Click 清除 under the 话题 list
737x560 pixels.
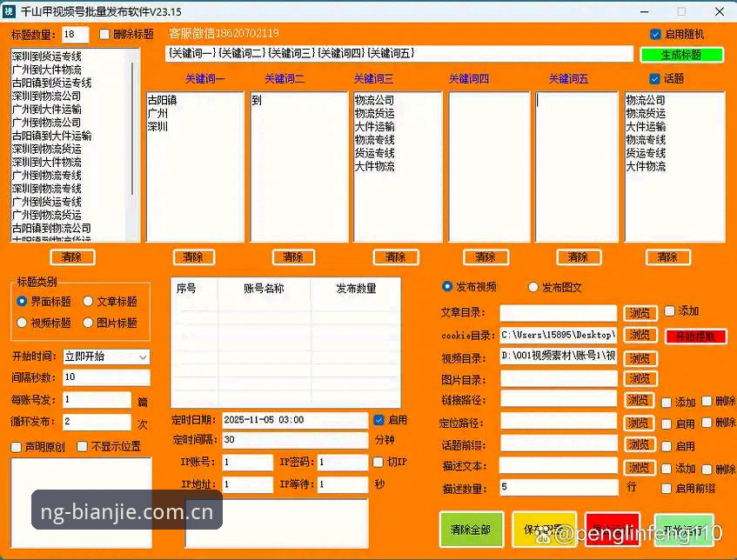click(668, 257)
